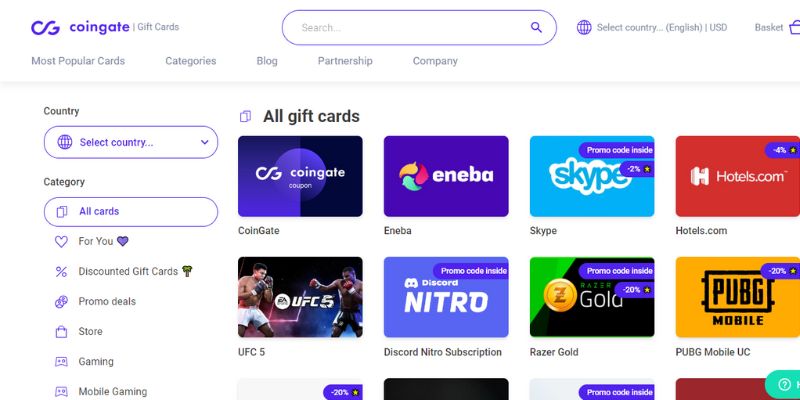Open the help chat bubble icon
The height and width of the screenshot is (400, 800).
(x=784, y=384)
